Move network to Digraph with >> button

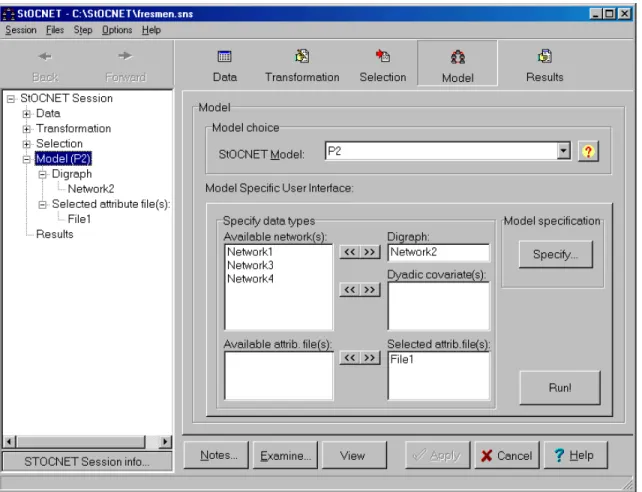coord(370,252)
